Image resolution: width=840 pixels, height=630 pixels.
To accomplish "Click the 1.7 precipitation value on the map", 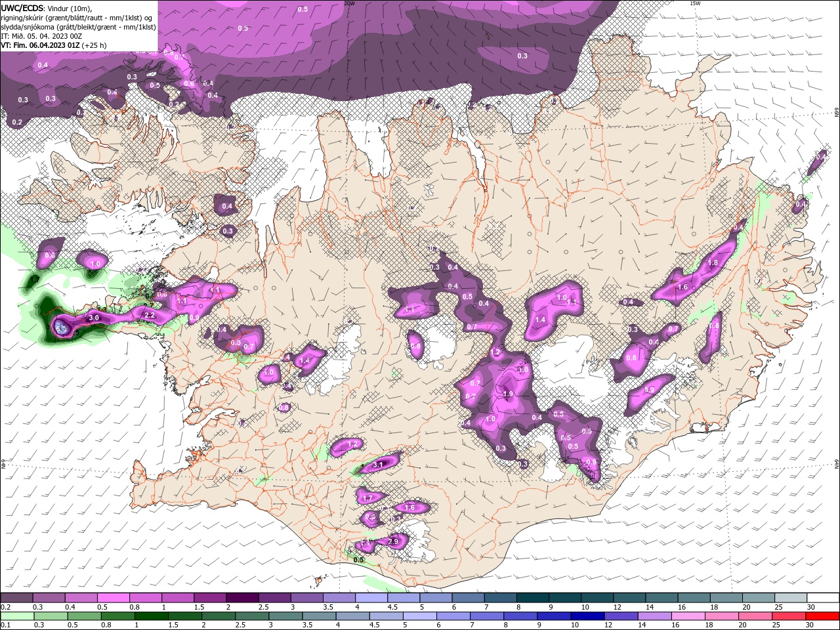I will click(367, 498).
